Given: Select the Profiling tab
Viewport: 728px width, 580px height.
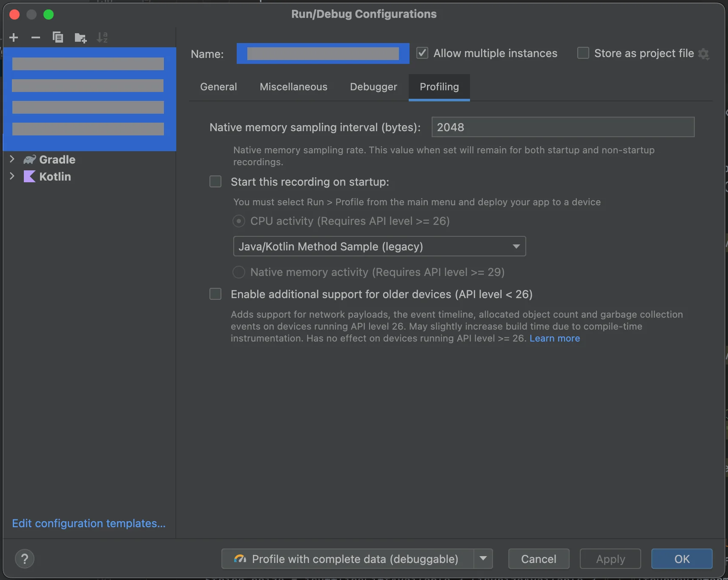Looking at the screenshot, I should pyautogui.click(x=439, y=87).
